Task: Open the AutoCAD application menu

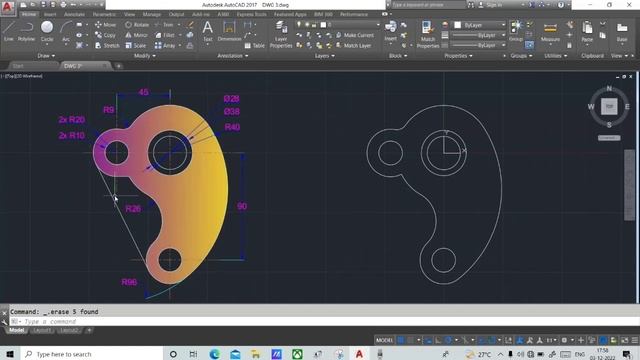Action: click(7, 7)
